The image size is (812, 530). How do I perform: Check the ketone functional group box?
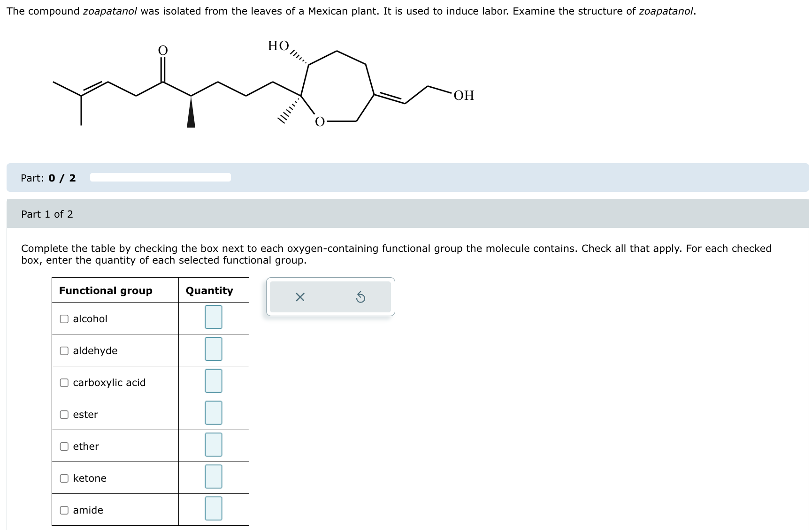point(64,478)
